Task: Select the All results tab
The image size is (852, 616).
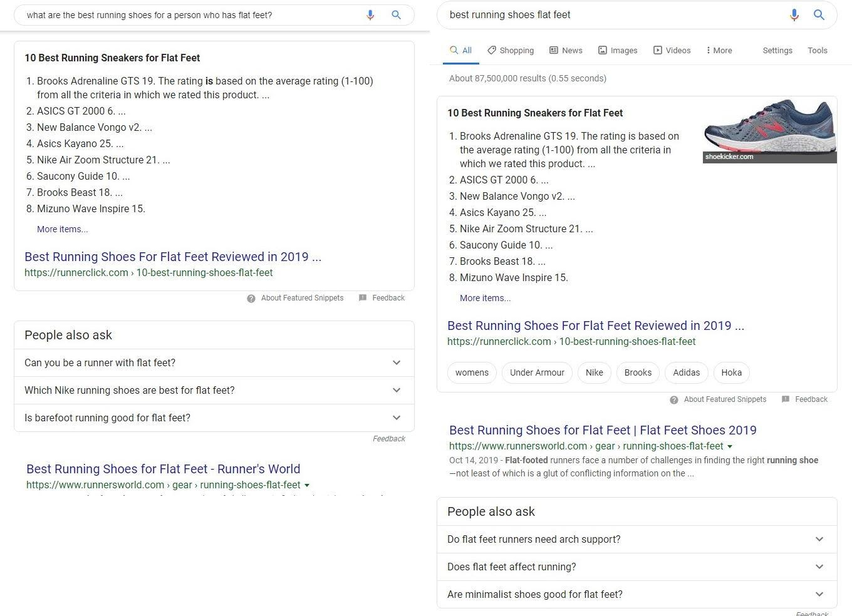Action: coord(461,51)
